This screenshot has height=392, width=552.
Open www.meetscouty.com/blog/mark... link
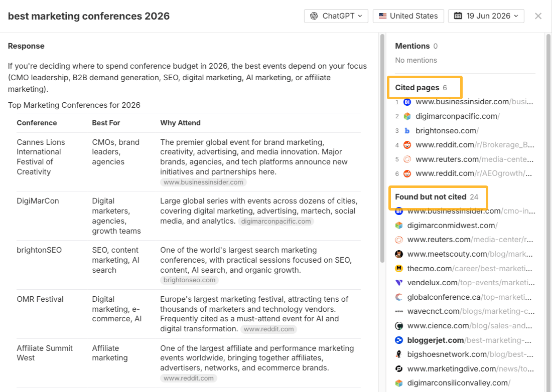(470, 254)
